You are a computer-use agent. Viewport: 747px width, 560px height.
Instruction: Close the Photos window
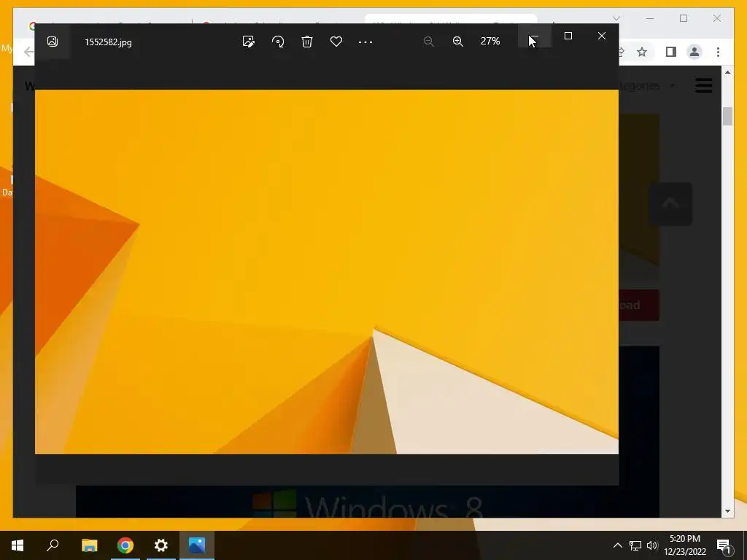(x=602, y=36)
